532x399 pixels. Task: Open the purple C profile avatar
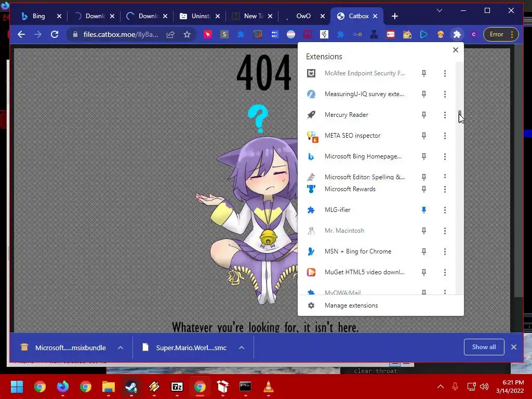(x=474, y=34)
